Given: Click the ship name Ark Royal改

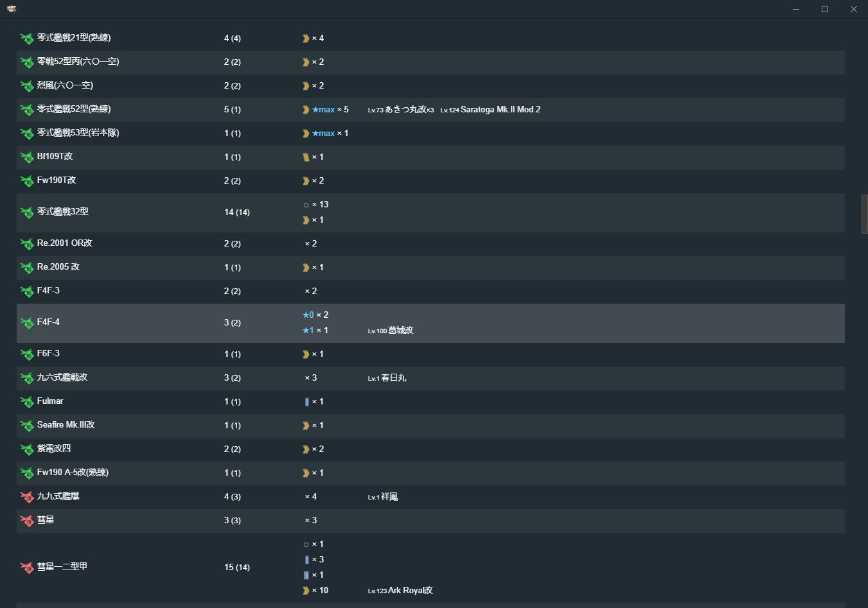Looking at the screenshot, I should [x=410, y=591].
